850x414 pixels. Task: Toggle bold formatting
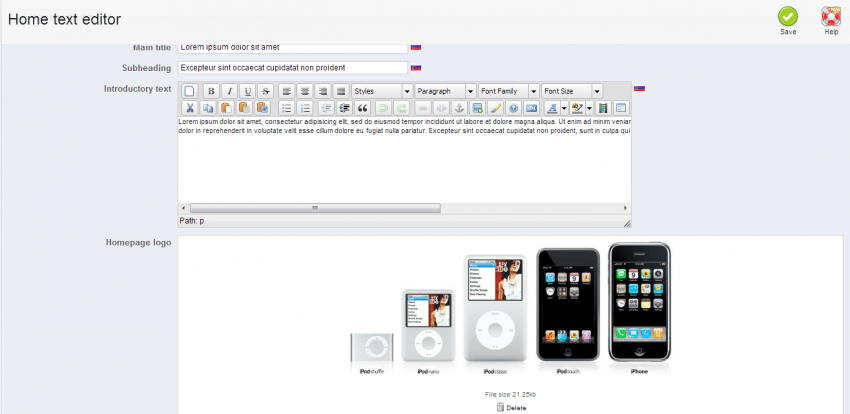tap(212, 91)
